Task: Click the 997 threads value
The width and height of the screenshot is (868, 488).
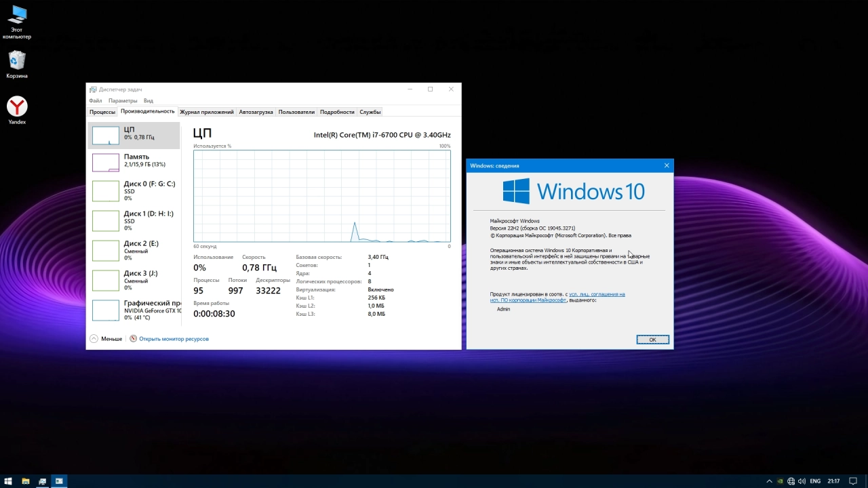Action: pyautogui.click(x=235, y=291)
